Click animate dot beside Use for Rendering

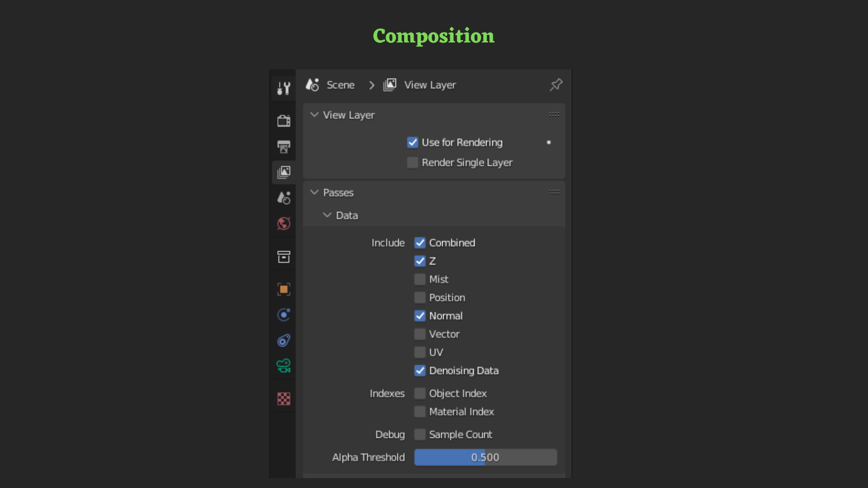(549, 142)
